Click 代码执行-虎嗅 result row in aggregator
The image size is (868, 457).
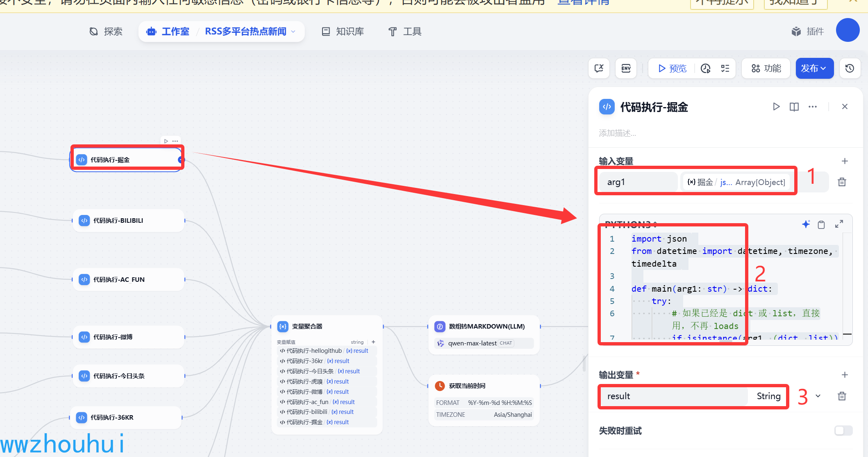click(x=327, y=382)
